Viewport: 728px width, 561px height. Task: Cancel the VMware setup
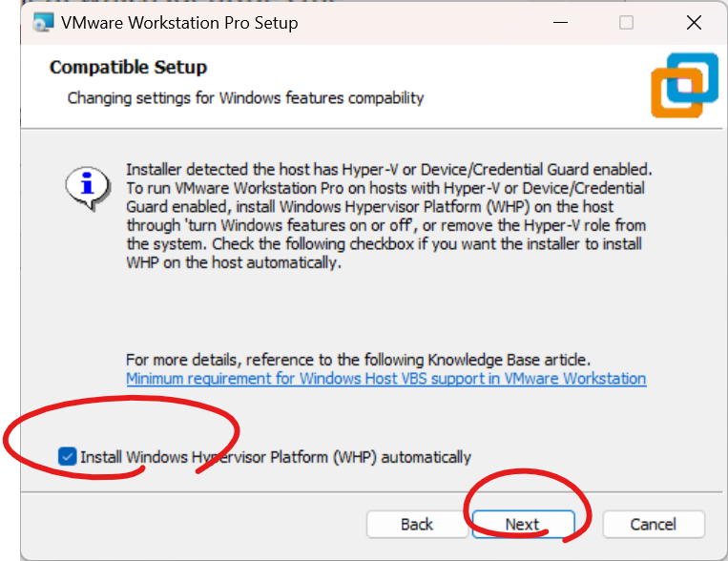[654, 525]
